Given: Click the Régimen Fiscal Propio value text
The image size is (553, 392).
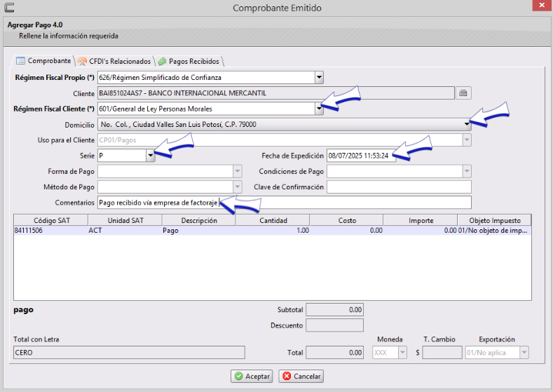Looking at the screenshot, I should [160, 78].
